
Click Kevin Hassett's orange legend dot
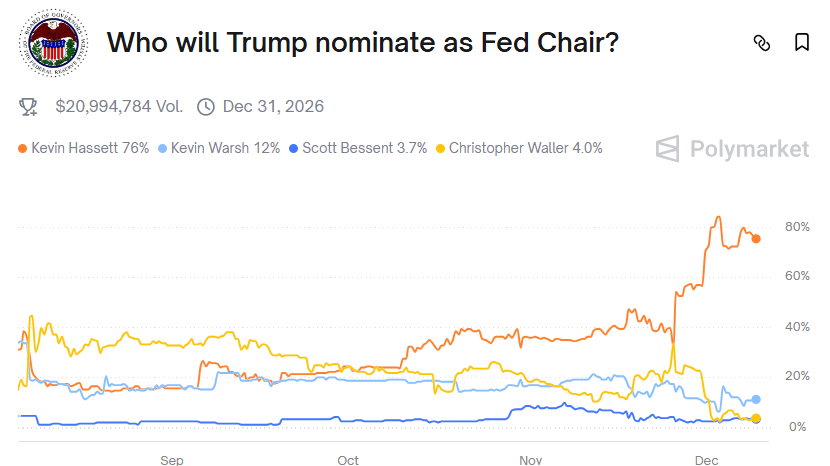tap(23, 149)
